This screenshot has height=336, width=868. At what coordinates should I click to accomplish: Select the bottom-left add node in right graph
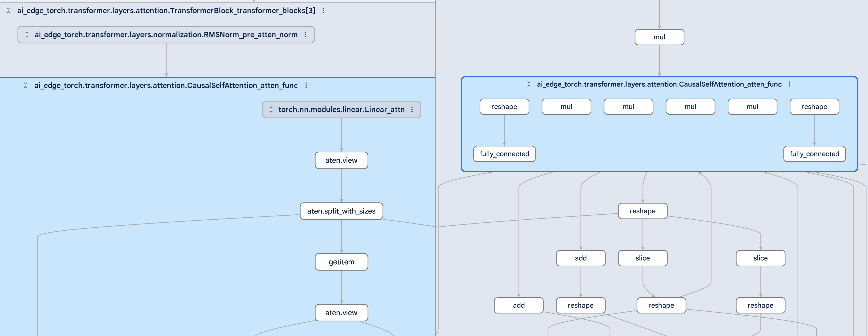click(x=518, y=305)
